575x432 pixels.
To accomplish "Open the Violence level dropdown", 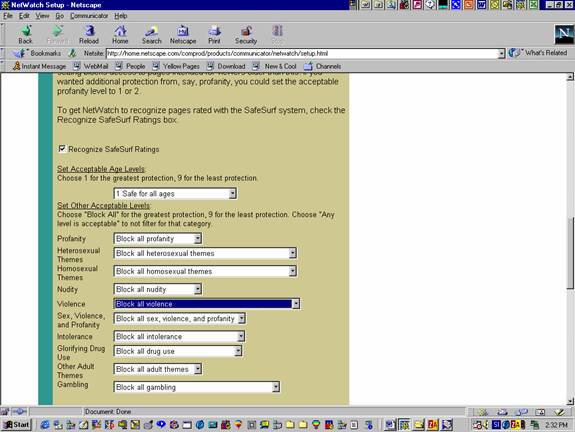I will click(207, 304).
